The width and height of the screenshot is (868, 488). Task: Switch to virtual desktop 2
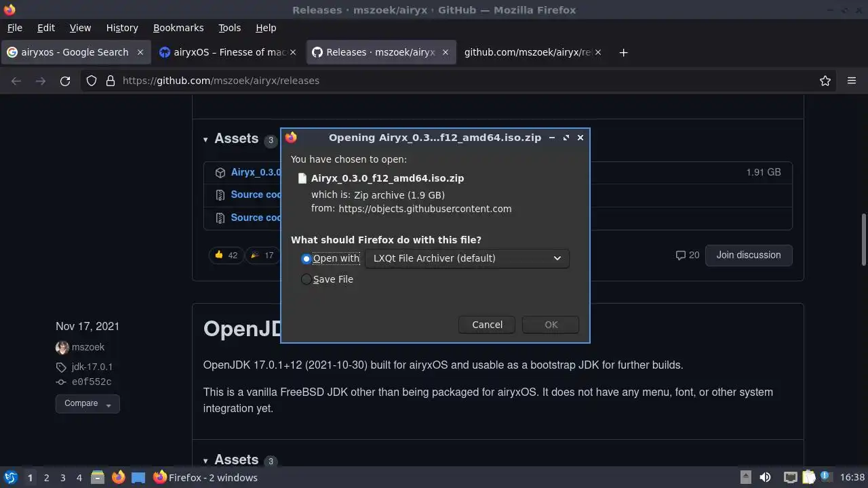point(46,477)
